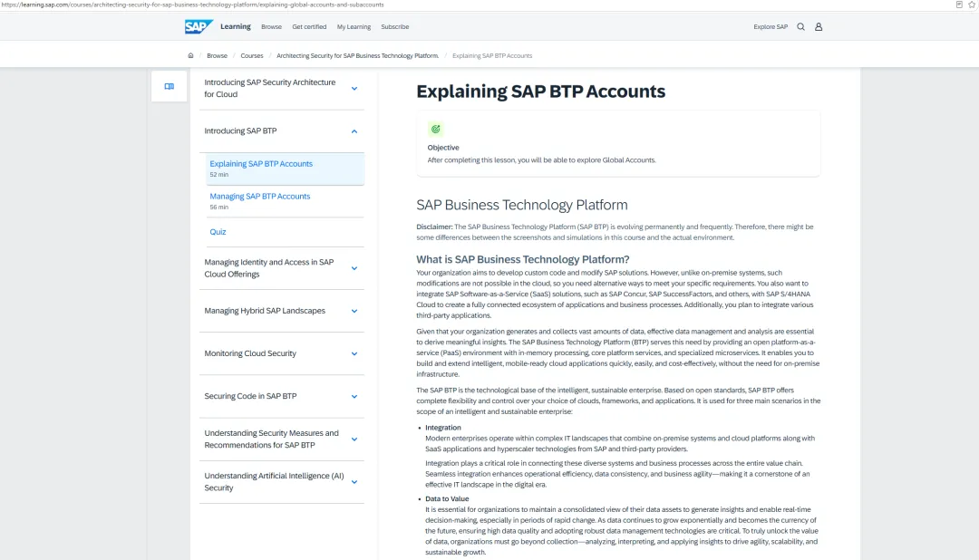The width and height of the screenshot is (979, 560).
Task: Open the Subscribe menu item
Action: tap(394, 27)
